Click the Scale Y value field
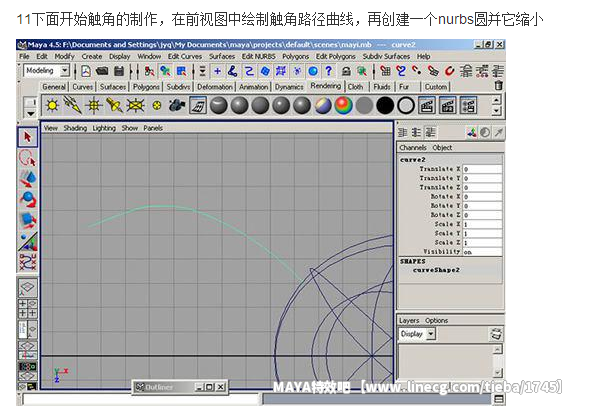604x406 pixels. tap(482, 233)
